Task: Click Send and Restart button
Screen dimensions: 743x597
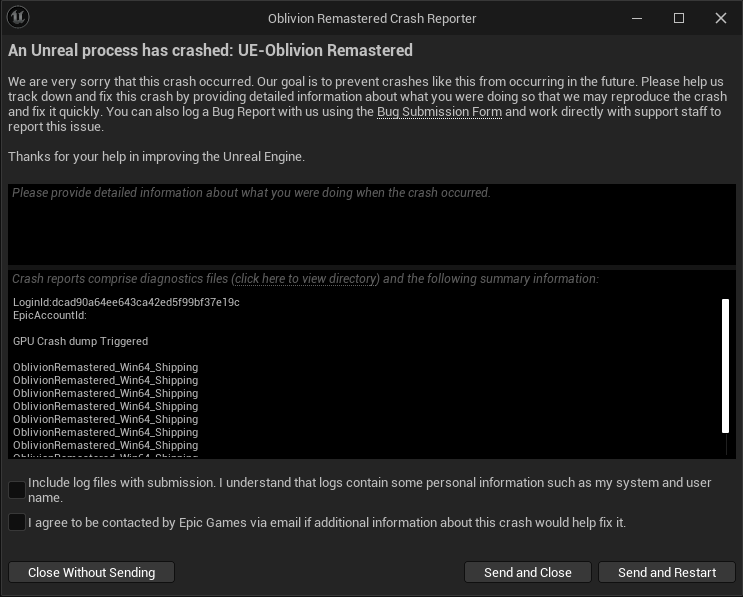Action: tap(667, 572)
